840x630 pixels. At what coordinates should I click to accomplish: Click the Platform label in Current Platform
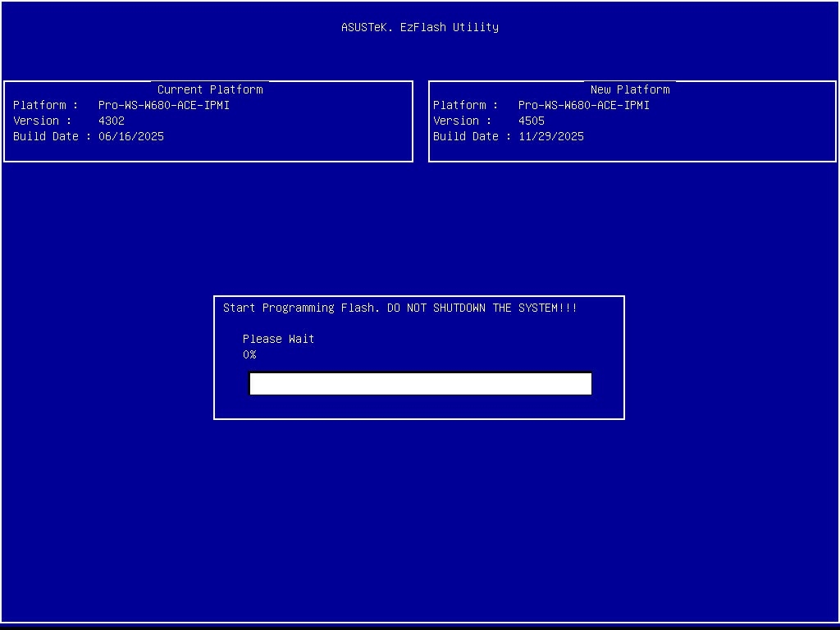[39, 105]
